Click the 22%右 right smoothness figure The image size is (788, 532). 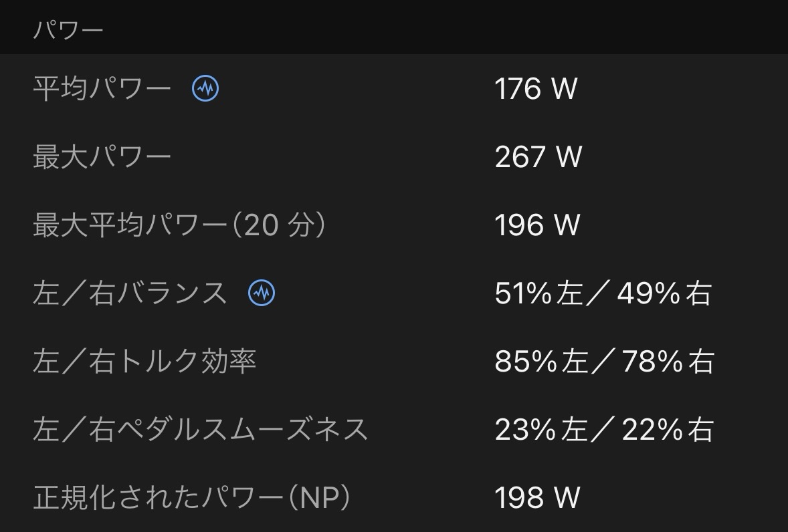point(668,429)
